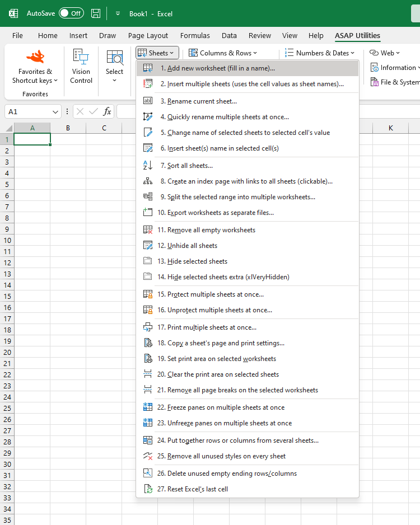Choose Copy a sheet's page and print settings
420x525 pixels.
point(248,343)
